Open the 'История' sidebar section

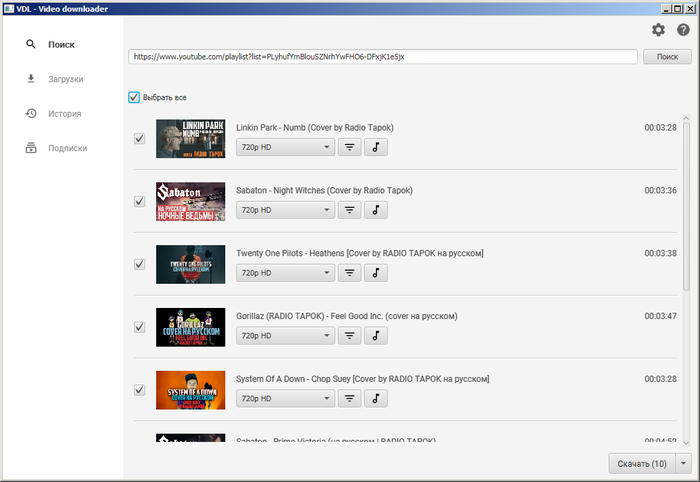point(64,114)
